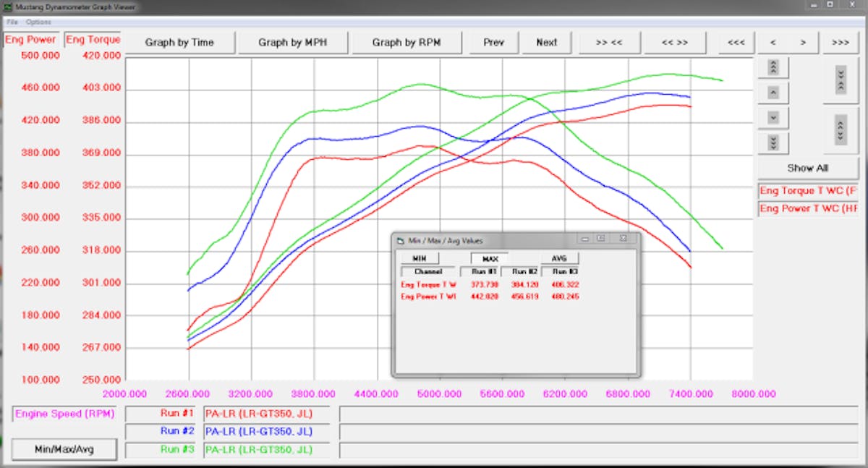Click the upper tall vertical zoom arrow button

841,80
